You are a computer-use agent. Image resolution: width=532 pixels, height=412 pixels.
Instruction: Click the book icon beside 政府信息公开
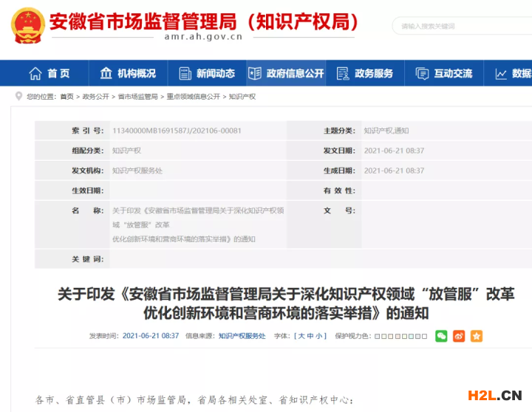pyautogui.click(x=255, y=74)
